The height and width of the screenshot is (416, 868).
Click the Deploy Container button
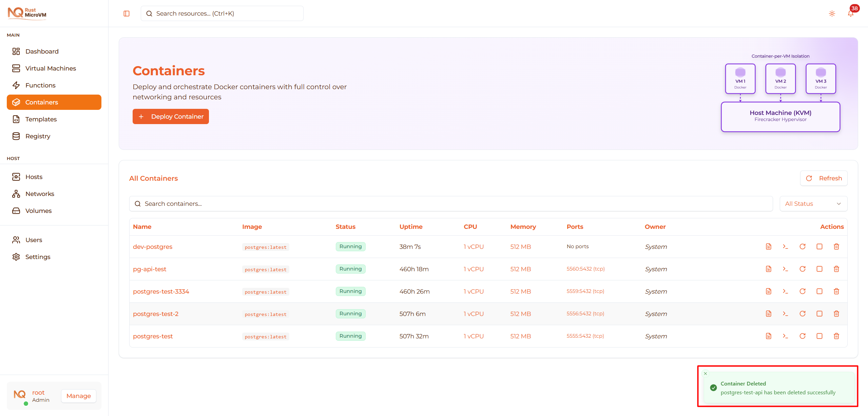point(171,117)
